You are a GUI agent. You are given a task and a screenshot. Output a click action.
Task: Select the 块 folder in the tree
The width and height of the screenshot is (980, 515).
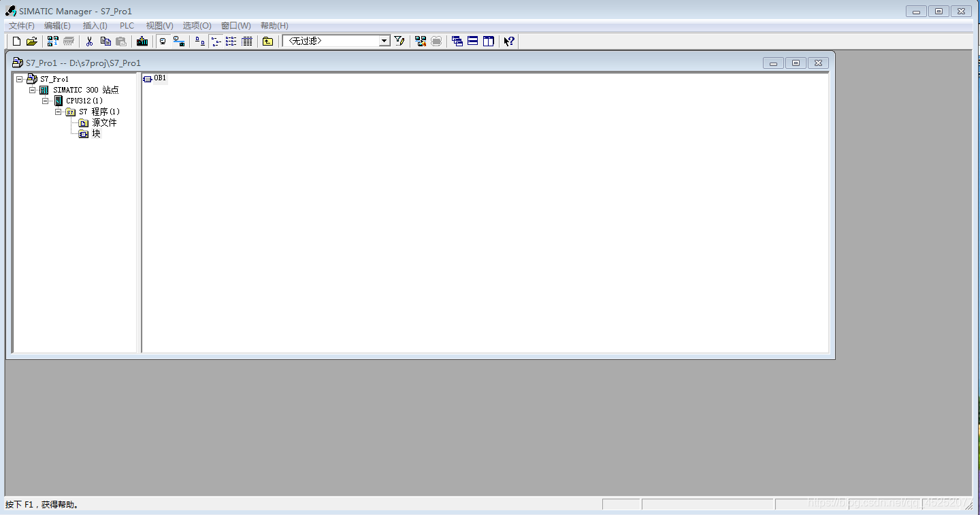click(x=96, y=134)
